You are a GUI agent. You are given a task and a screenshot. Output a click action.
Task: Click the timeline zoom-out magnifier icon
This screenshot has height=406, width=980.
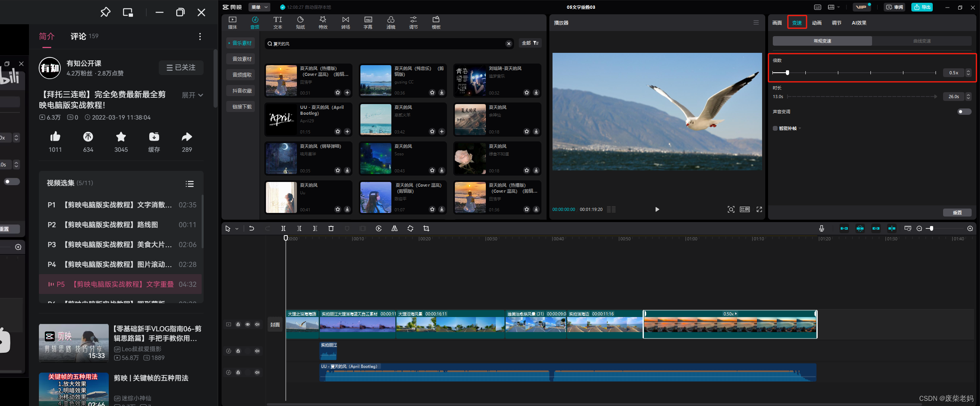click(919, 228)
